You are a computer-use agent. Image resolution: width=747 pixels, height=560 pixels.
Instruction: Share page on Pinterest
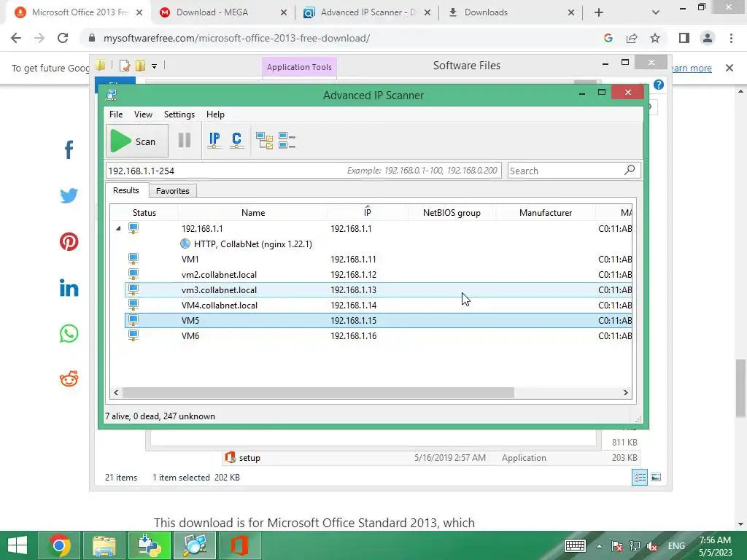(69, 241)
